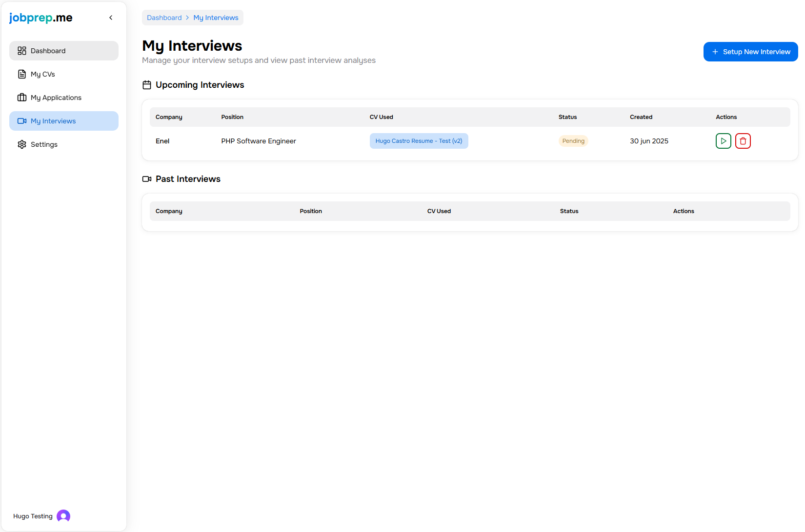
Task: Open the Hugo Testing profile avatar
Action: [x=63, y=515]
